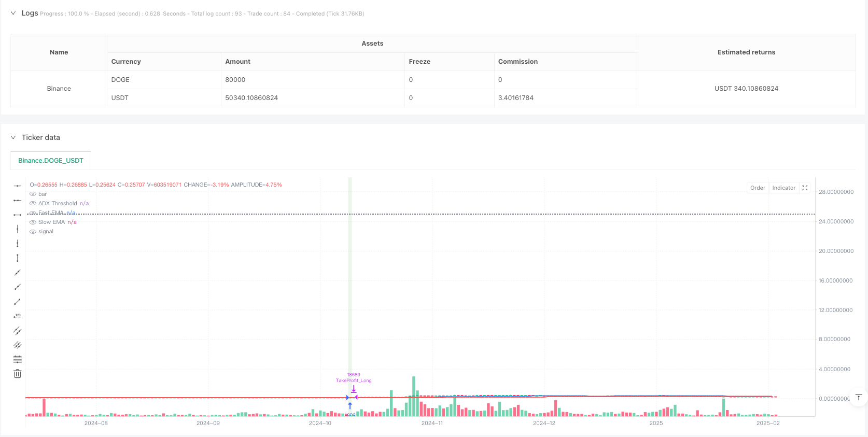
Task: Click the CHANGE=-3.19% value in chart header
Action: click(x=206, y=185)
